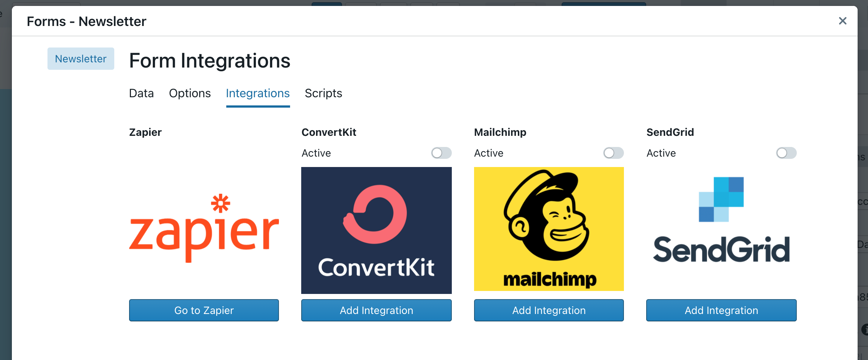Click the info icon at right edge
This screenshot has width=868, height=360.
[865, 329]
